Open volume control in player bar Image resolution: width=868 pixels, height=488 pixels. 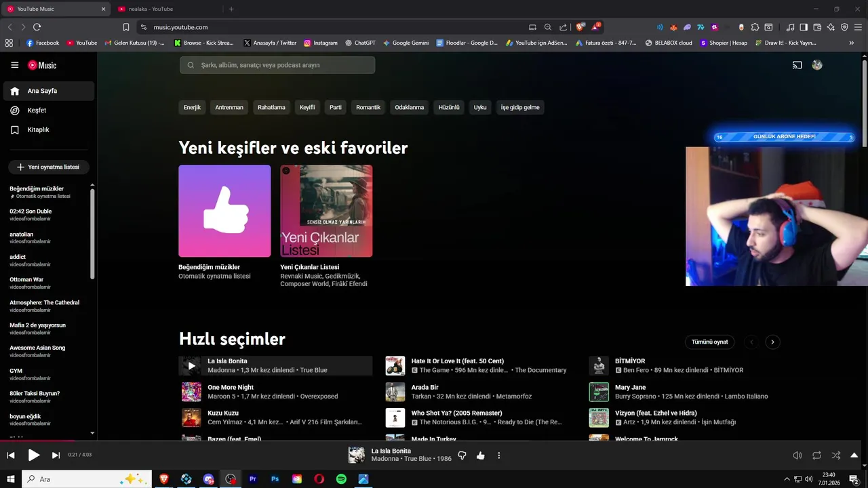pyautogui.click(x=797, y=455)
